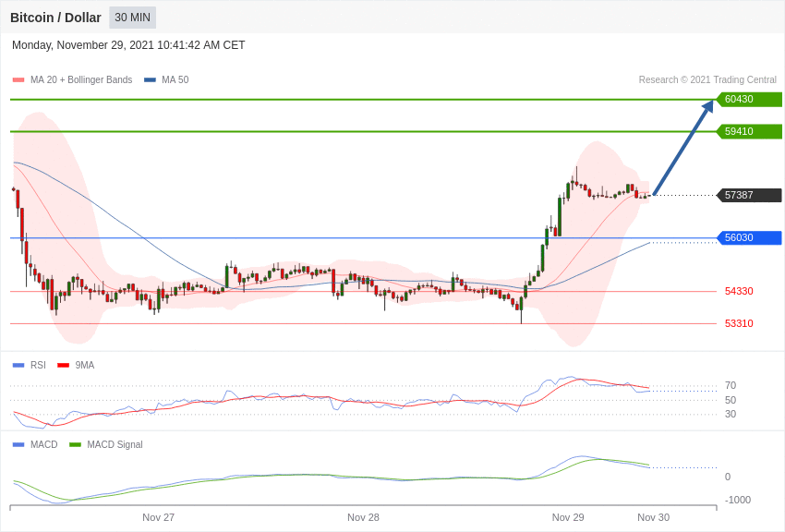
Task: Click the RSI 30 axis value
Action: coord(731,414)
